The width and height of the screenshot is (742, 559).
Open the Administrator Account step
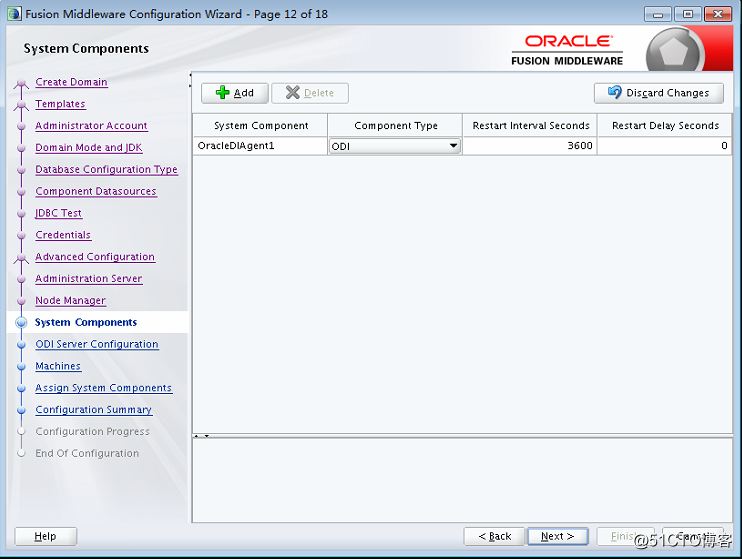pos(91,125)
